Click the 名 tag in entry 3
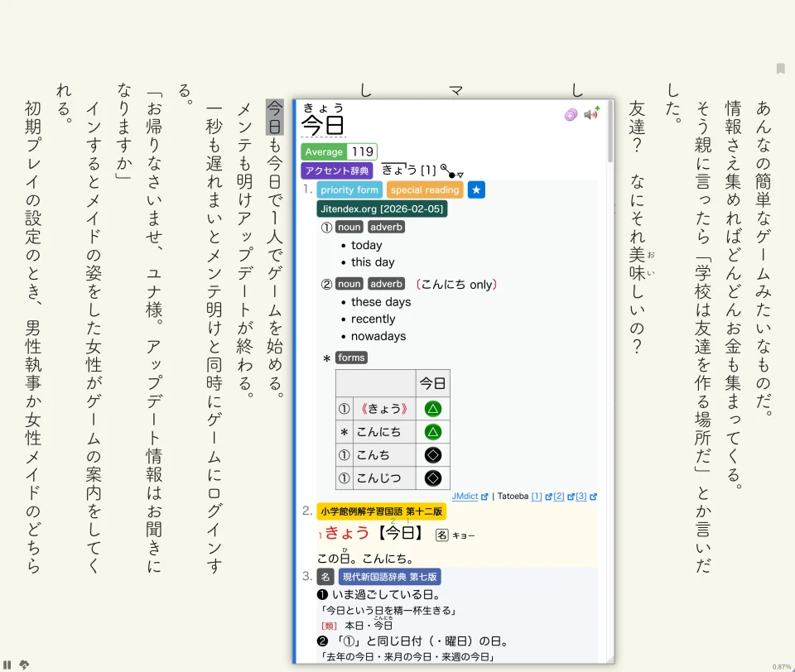Viewport: 795px width, 672px height. (325, 577)
